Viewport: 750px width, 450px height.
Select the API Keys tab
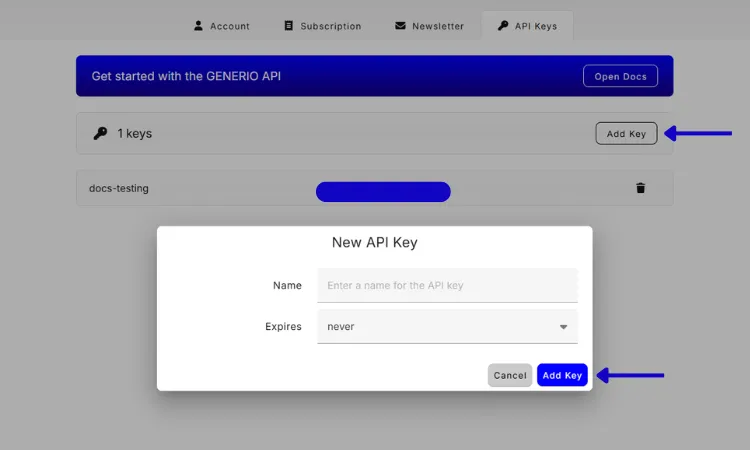click(x=527, y=26)
